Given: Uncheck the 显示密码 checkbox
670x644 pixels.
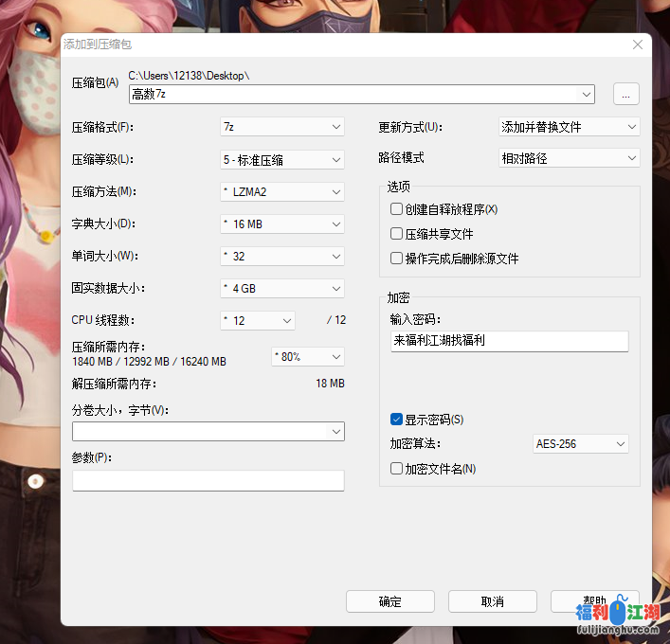Looking at the screenshot, I should tap(397, 420).
